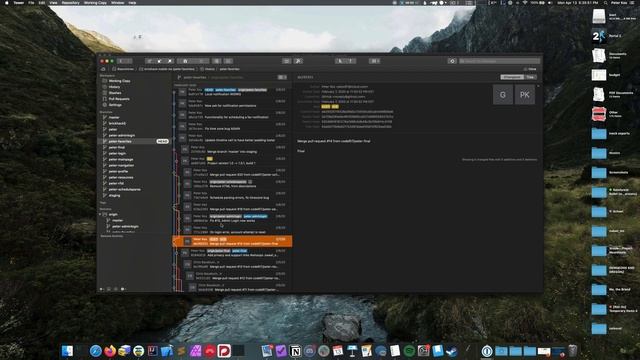The width and height of the screenshot is (640, 360).
Task: Click History in the breadcrumb bar
Action: (x=208, y=69)
